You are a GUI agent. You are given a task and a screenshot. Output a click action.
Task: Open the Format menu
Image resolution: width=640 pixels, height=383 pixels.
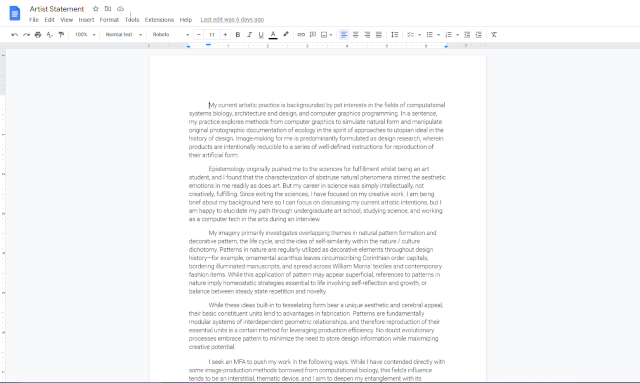109,20
